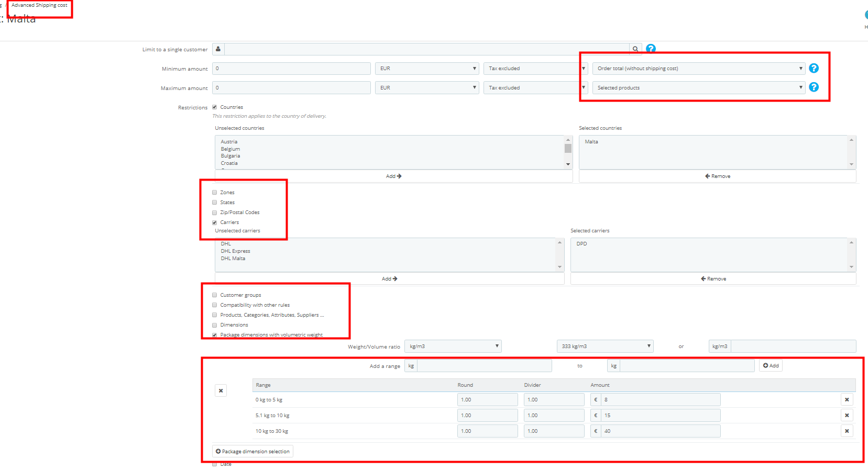Click the Advanced Shipping cost breadcrumb
The width and height of the screenshot is (868, 470).
(x=39, y=5)
